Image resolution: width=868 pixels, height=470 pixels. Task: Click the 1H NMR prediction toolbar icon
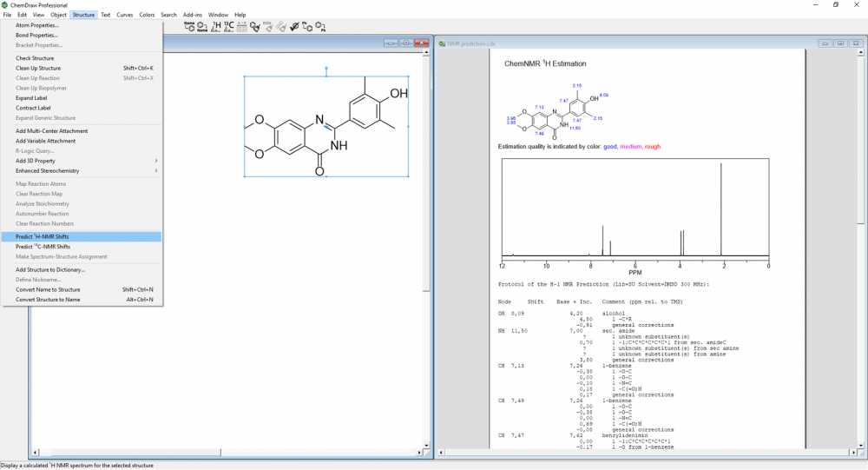(x=216, y=27)
